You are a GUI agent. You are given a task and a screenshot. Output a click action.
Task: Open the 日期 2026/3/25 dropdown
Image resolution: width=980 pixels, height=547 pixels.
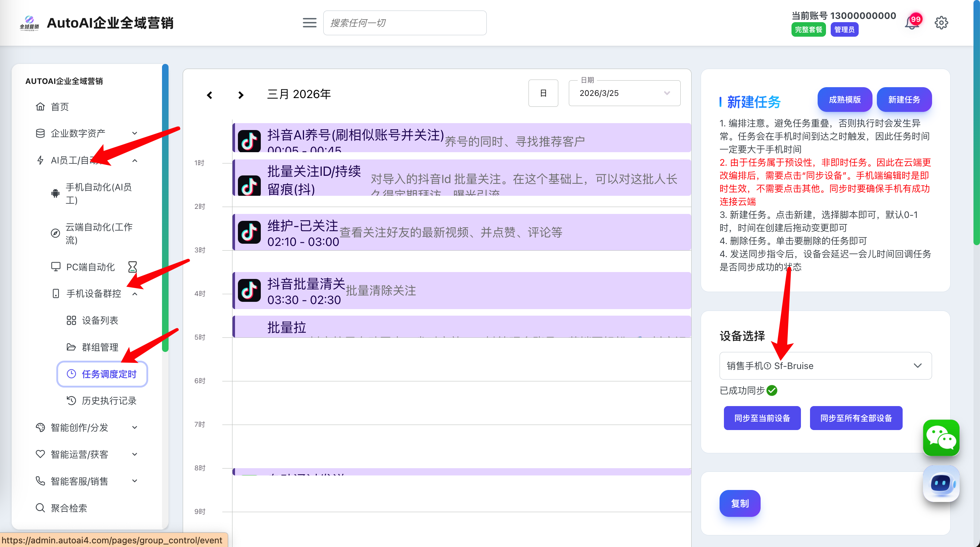pos(624,93)
